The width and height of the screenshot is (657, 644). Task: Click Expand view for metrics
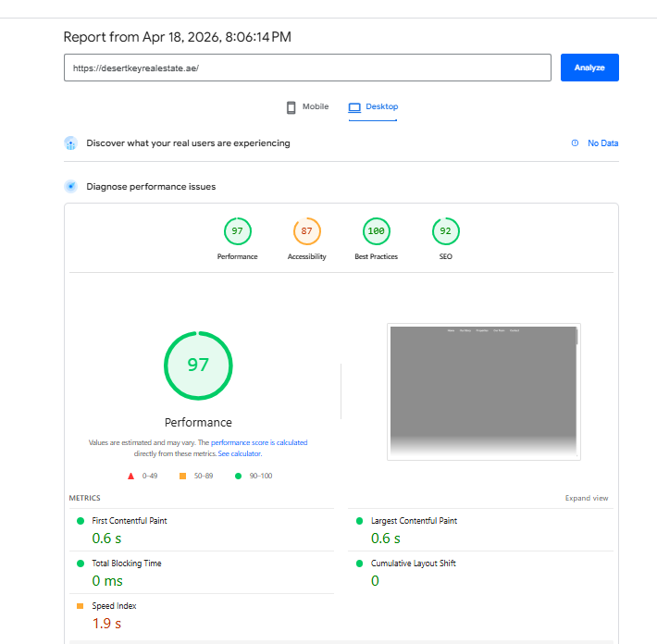[x=587, y=498]
